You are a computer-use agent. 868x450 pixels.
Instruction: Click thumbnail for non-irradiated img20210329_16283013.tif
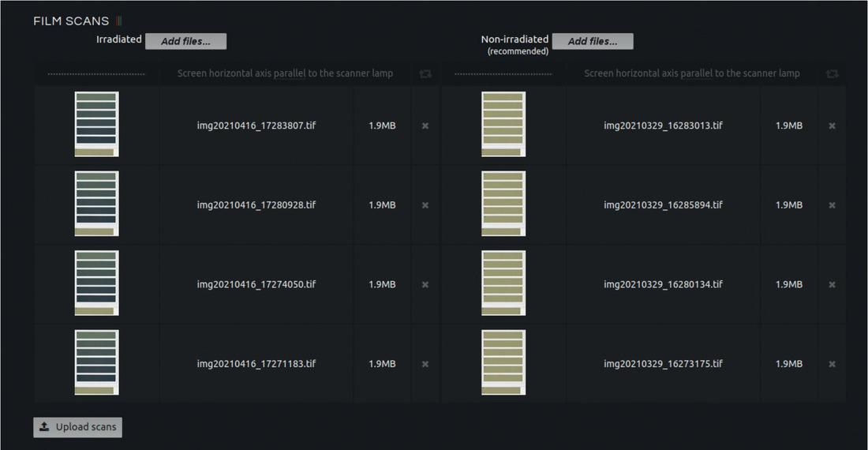coord(503,124)
